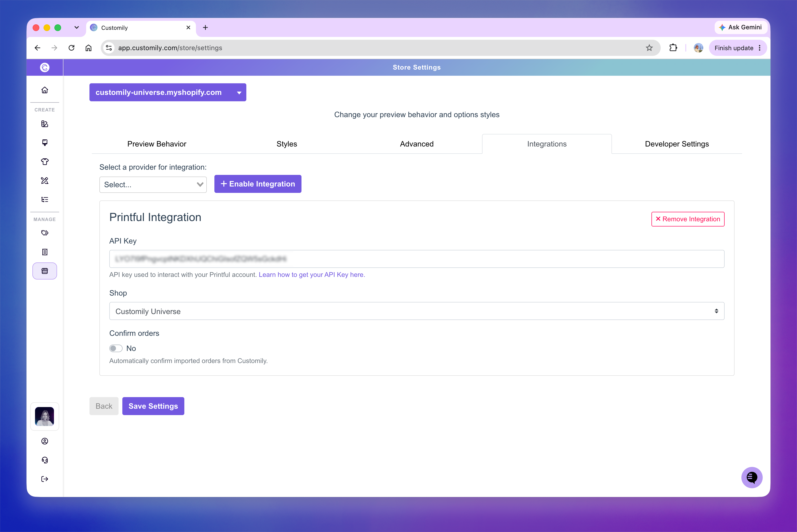Click the logout icon in sidebar
This screenshot has height=532, width=797.
[x=45, y=479]
